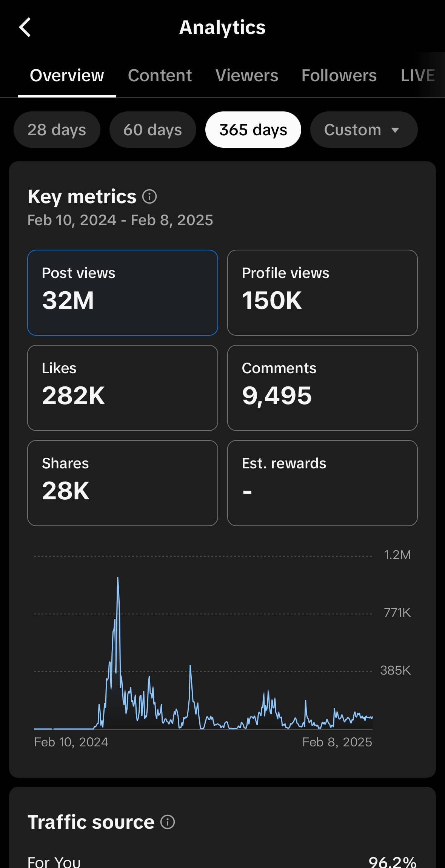Select the Profile views metric card

tap(322, 293)
